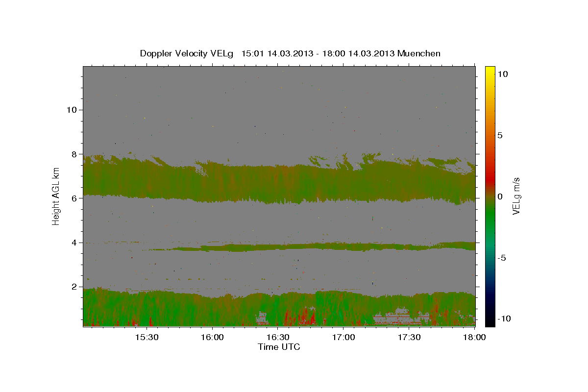Click the height axis label '6'

click(x=74, y=198)
